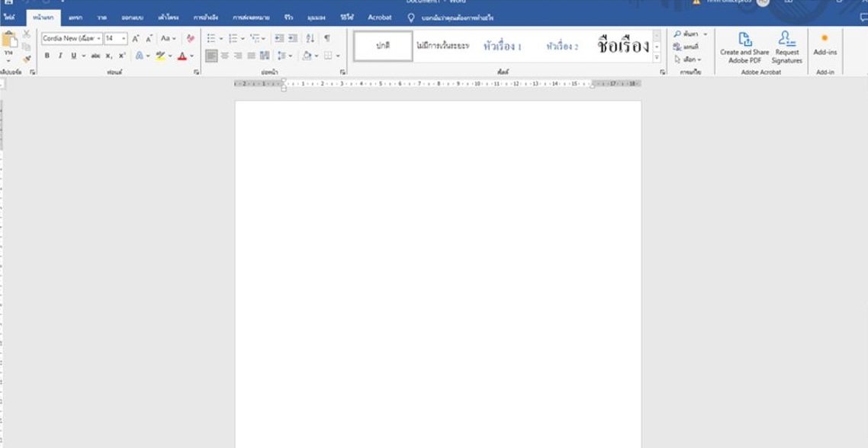868x448 pixels.
Task: Toggle the show paragraph marks button
Action: point(327,38)
